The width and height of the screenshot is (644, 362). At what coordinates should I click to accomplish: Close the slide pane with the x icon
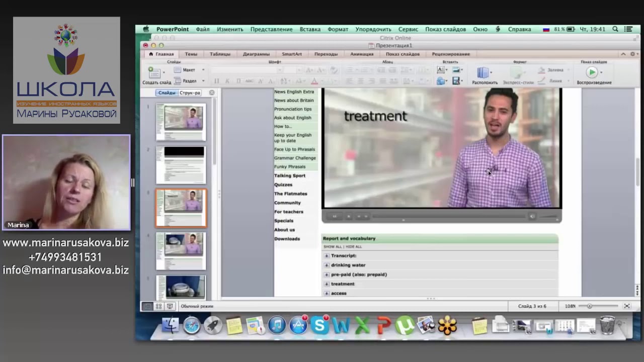point(212,93)
